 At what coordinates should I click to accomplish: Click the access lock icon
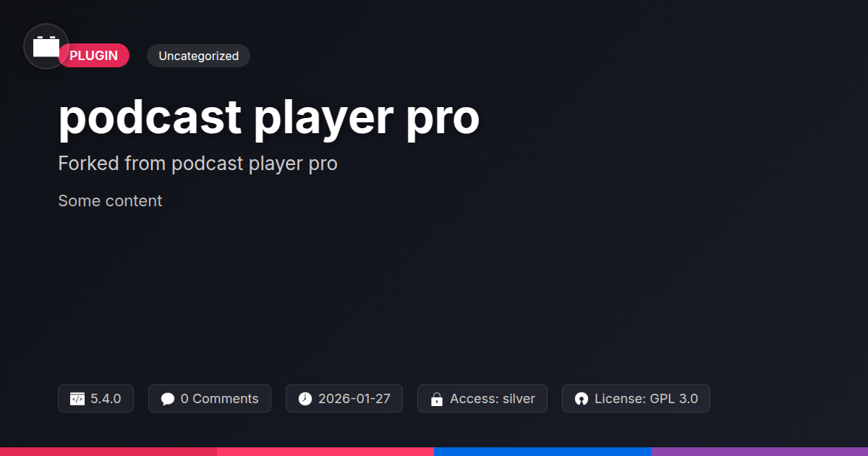coord(437,399)
